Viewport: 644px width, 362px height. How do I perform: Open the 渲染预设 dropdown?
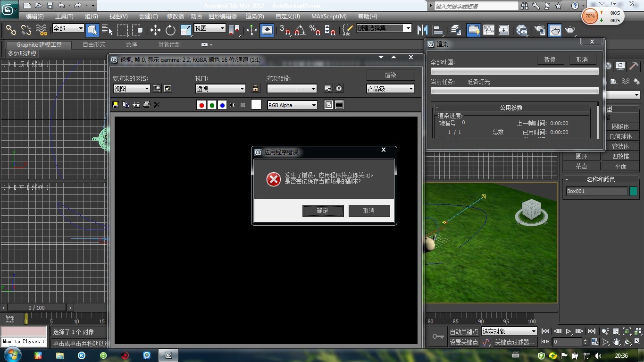pos(292,89)
